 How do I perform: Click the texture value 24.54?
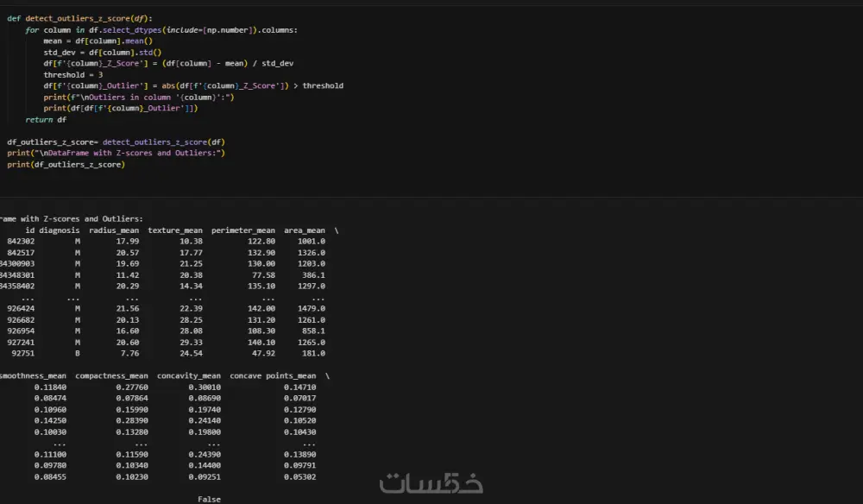tap(191, 354)
